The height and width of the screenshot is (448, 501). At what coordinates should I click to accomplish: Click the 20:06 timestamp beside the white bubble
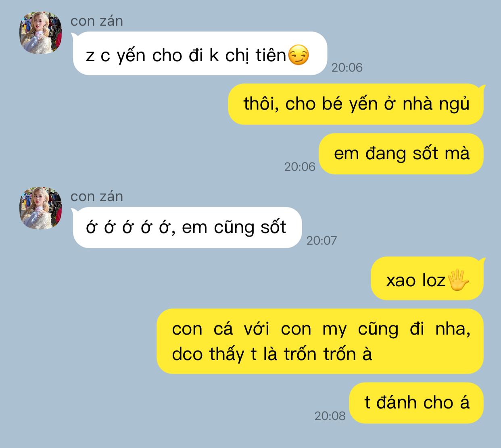347,67
